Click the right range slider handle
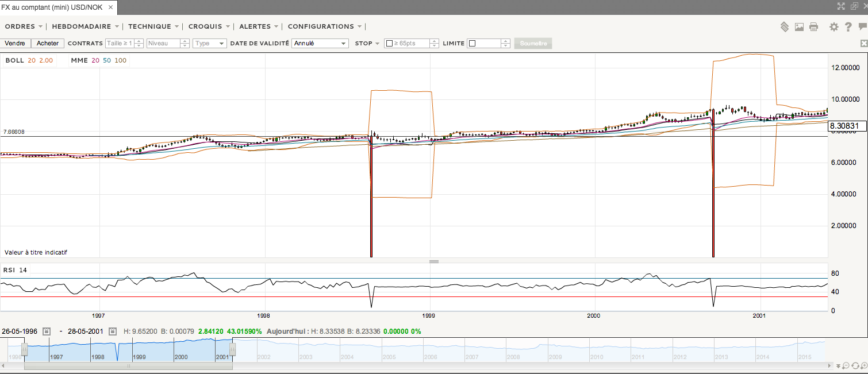This screenshot has height=374, width=868. coord(232,349)
